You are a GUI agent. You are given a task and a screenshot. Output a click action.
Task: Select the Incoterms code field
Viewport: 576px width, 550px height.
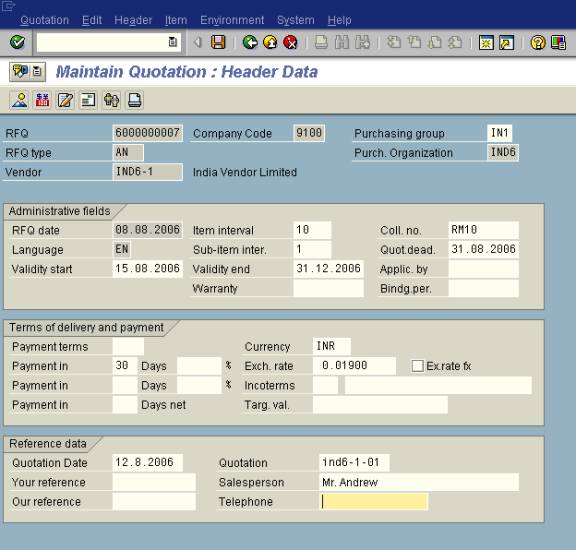[325, 385]
